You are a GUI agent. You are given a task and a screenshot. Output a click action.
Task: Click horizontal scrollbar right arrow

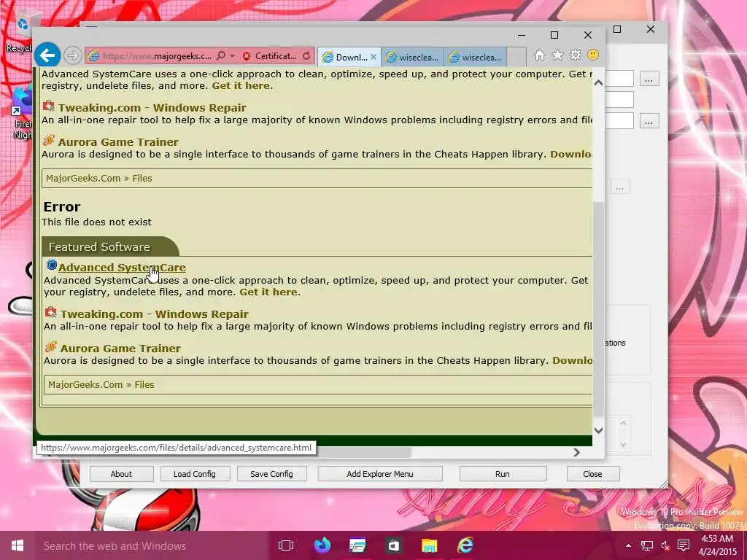(x=576, y=452)
